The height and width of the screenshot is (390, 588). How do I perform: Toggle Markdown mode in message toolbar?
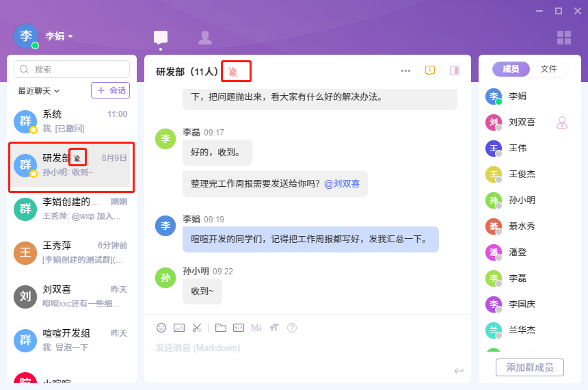[256, 328]
